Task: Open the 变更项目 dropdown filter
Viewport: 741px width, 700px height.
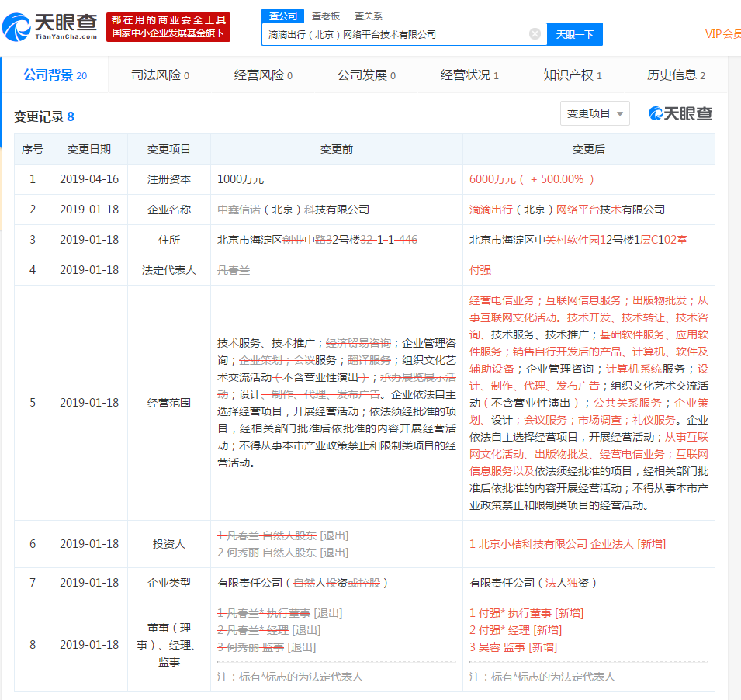Action: tap(594, 113)
